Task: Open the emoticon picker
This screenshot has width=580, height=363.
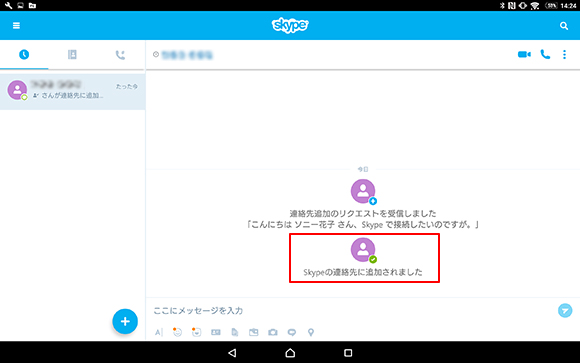Action: coord(178,332)
